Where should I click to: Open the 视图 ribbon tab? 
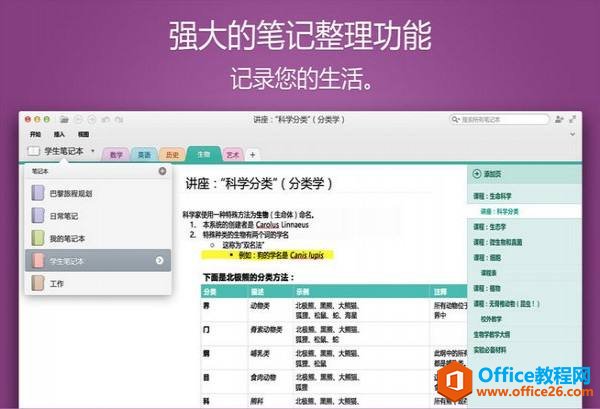(83, 134)
